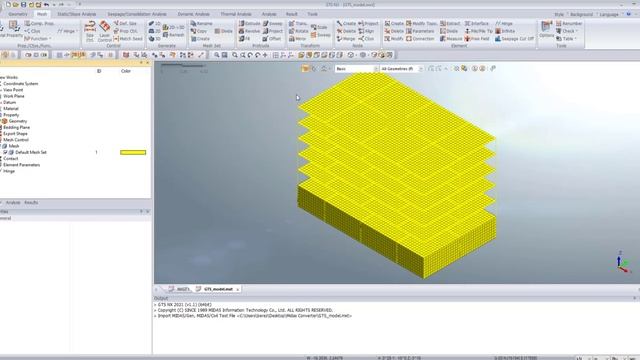The width and height of the screenshot is (640, 360).
Task: Click the Layer Control tool
Action: tap(104, 31)
